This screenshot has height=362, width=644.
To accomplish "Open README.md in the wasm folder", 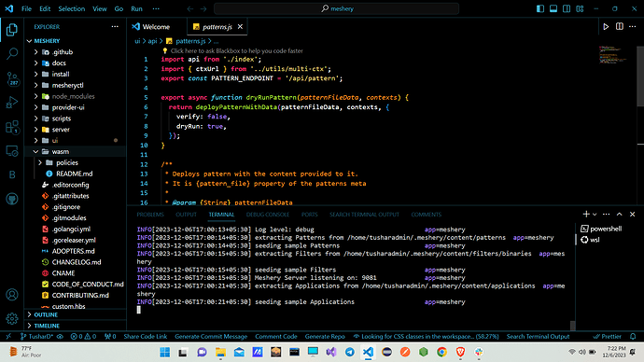I will tap(75, 174).
